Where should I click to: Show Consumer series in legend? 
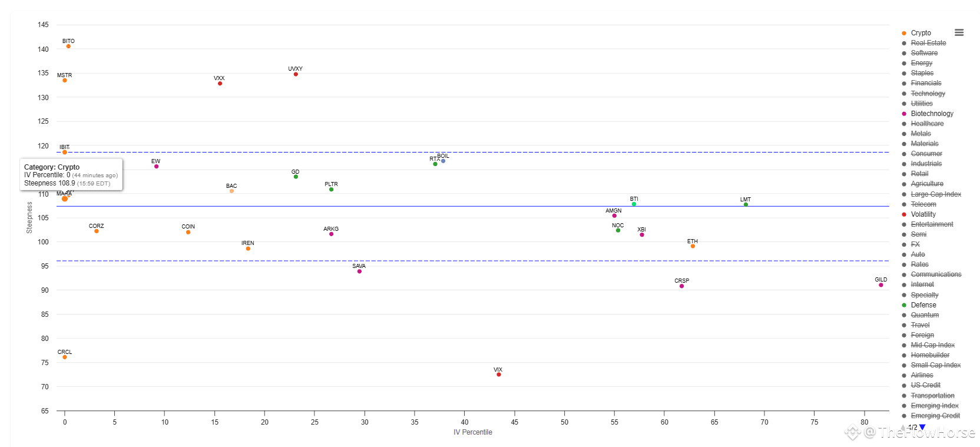point(926,154)
